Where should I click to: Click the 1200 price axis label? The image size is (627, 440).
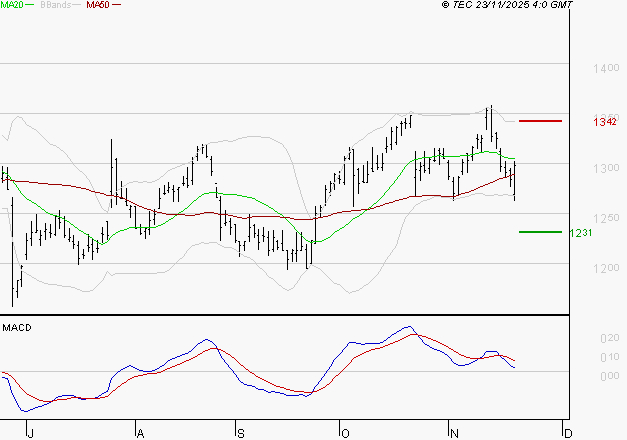click(606, 268)
